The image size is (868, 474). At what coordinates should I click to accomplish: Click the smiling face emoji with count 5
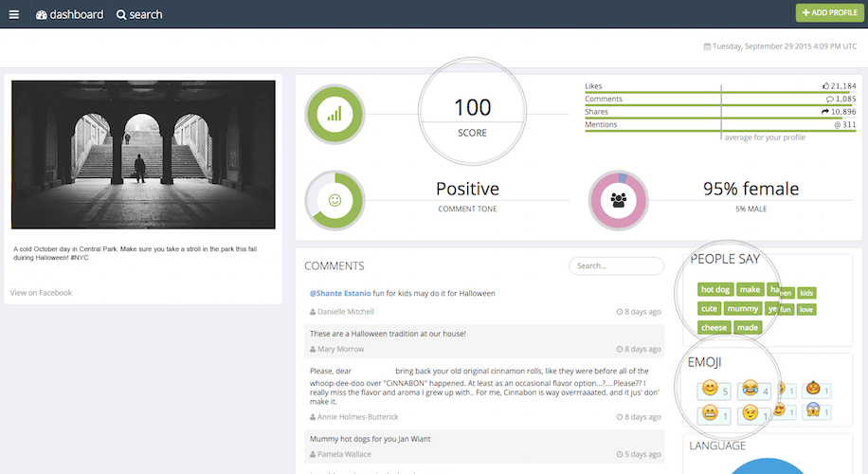click(710, 388)
